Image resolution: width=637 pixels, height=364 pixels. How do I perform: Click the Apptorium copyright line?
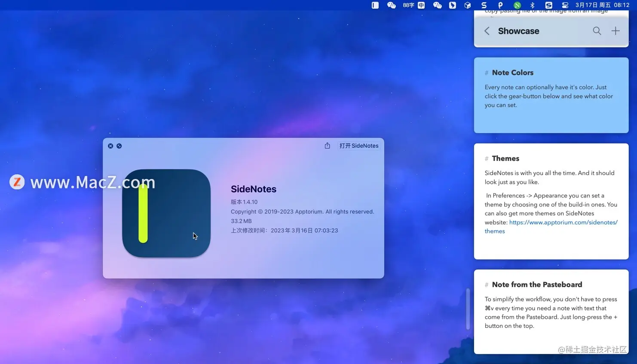(x=303, y=212)
